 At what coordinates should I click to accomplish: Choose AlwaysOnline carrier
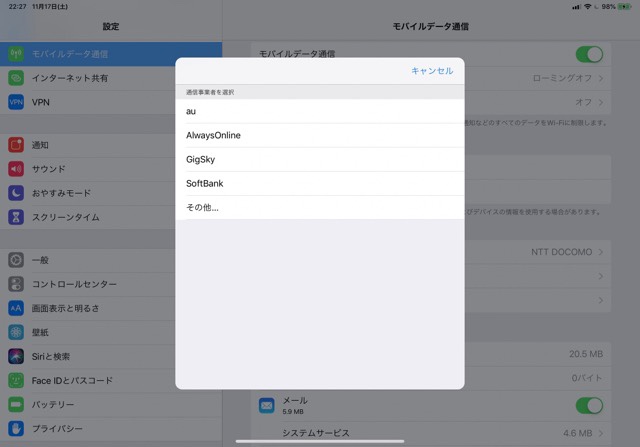tap(320, 136)
